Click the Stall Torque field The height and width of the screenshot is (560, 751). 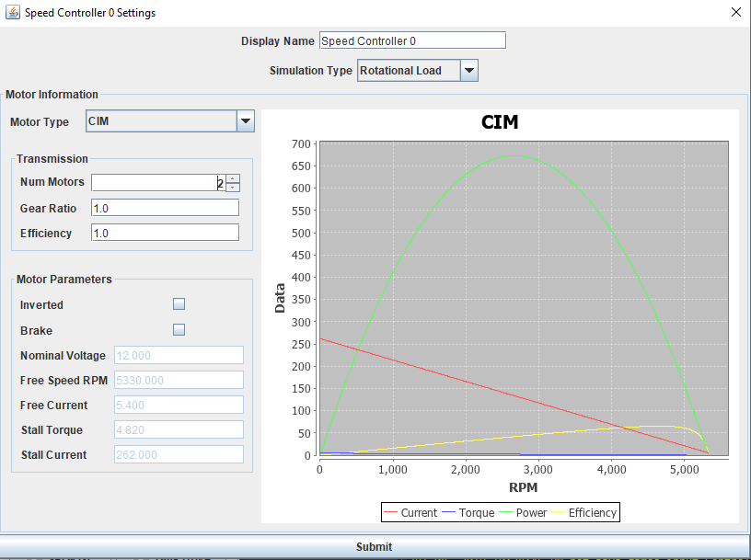[179, 429]
